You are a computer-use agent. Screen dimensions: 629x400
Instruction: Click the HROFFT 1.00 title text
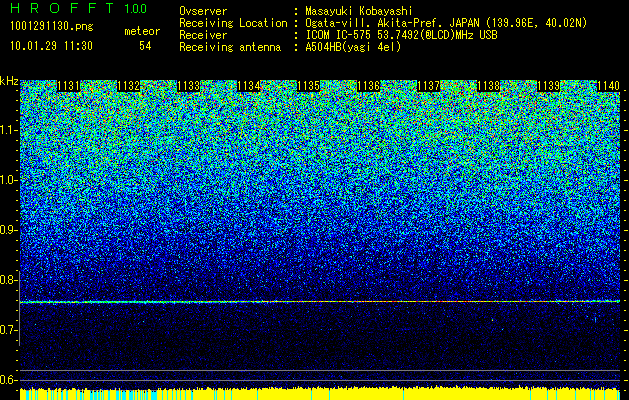[x=78, y=8]
